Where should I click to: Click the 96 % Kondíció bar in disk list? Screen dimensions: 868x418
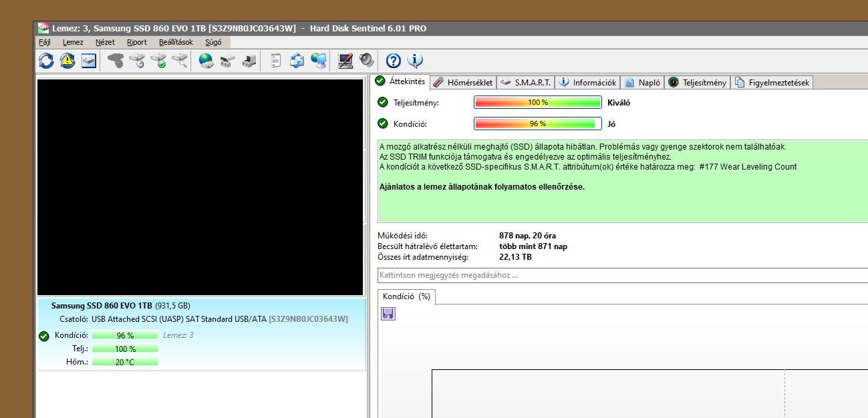pos(125,335)
